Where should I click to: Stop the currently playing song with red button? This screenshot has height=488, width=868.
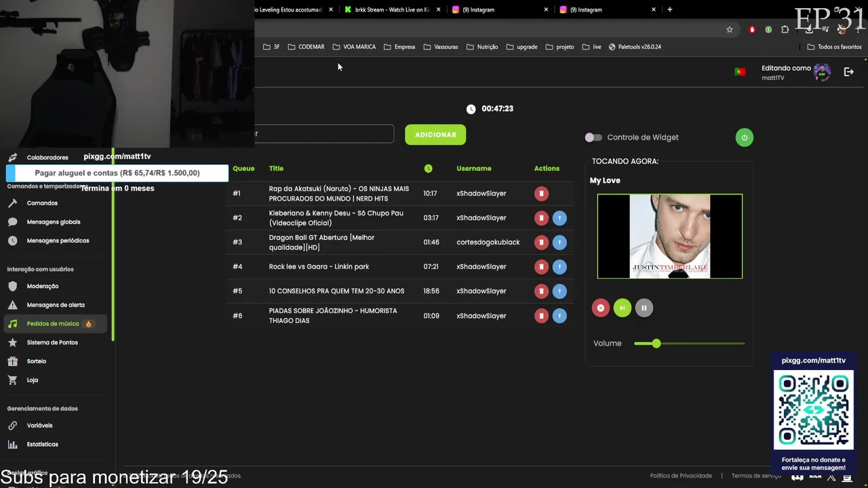click(601, 308)
